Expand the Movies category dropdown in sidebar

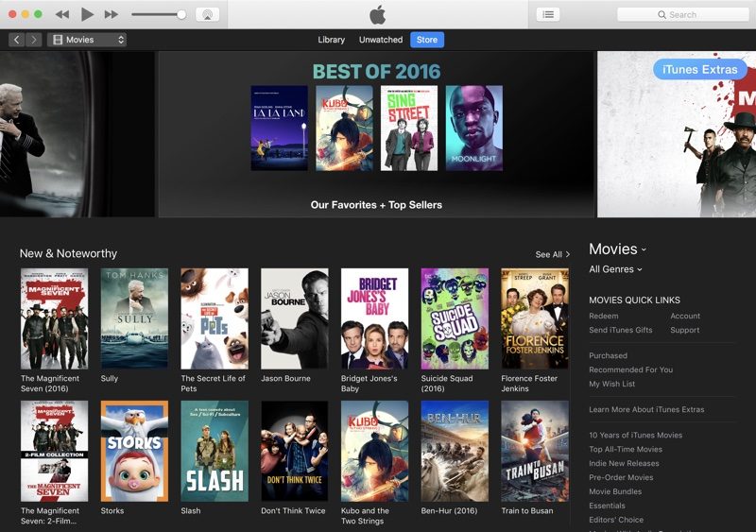617,249
